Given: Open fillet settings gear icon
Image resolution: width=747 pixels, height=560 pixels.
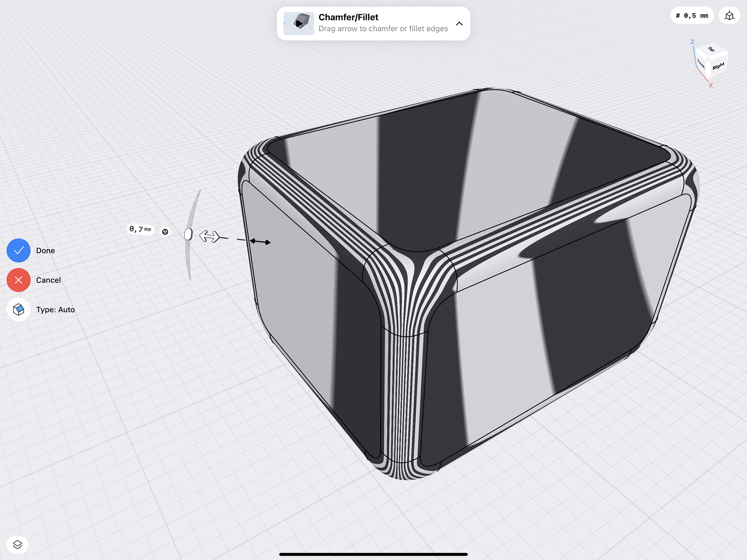Looking at the screenshot, I should click(165, 232).
